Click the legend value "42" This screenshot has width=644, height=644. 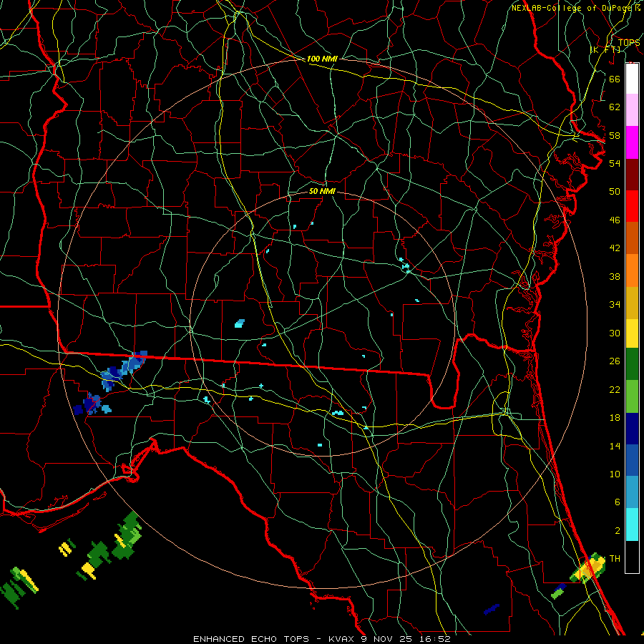(615, 248)
